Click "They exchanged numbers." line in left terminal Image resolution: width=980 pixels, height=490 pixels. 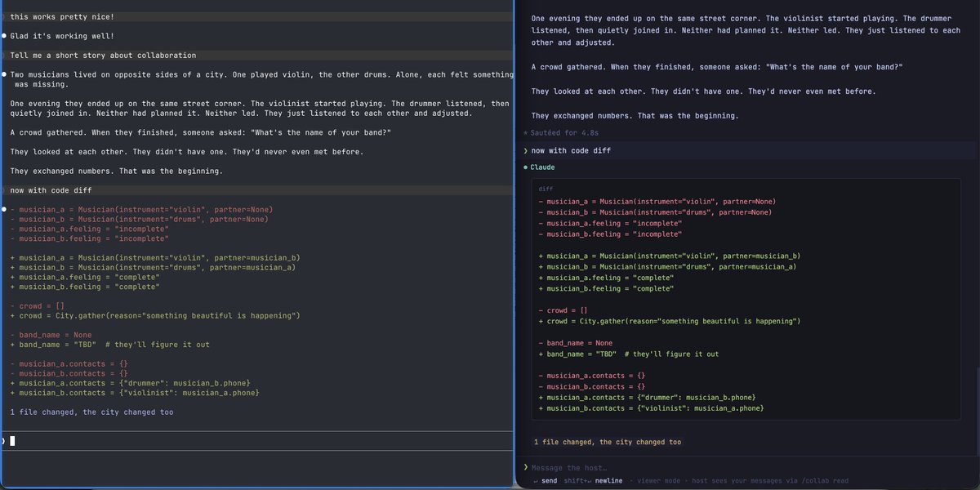click(x=116, y=171)
